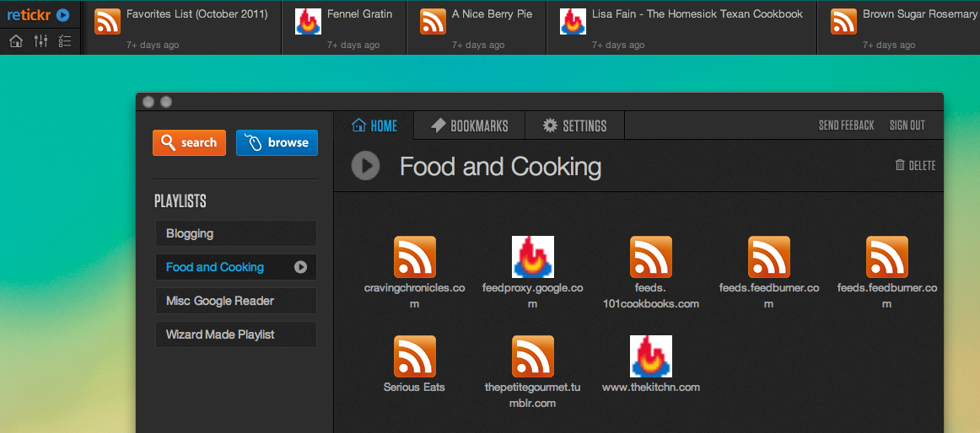This screenshot has width=980, height=433.
Task: Click flame icon beside Lisa Fain ticker item
Action: [573, 21]
